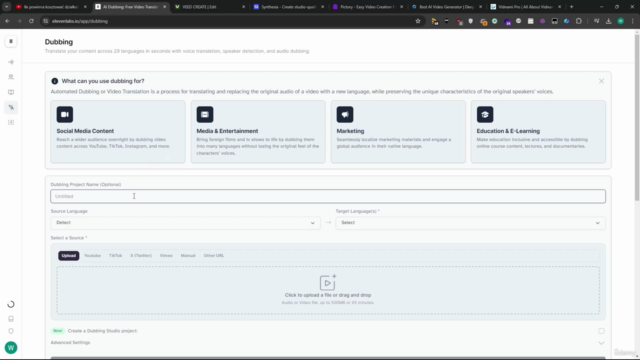Open the Source Language Detect dropdown

(x=185, y=223)
